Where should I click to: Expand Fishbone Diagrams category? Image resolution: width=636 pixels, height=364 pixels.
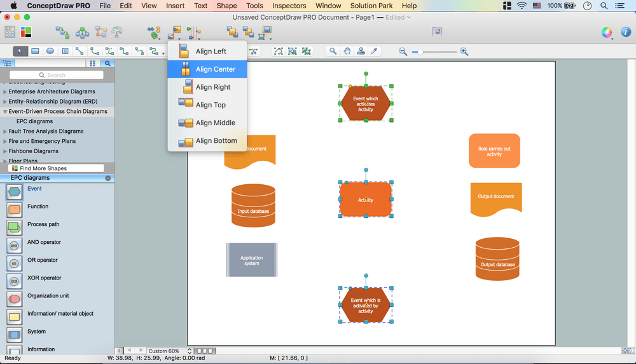(x=5, y=151)
